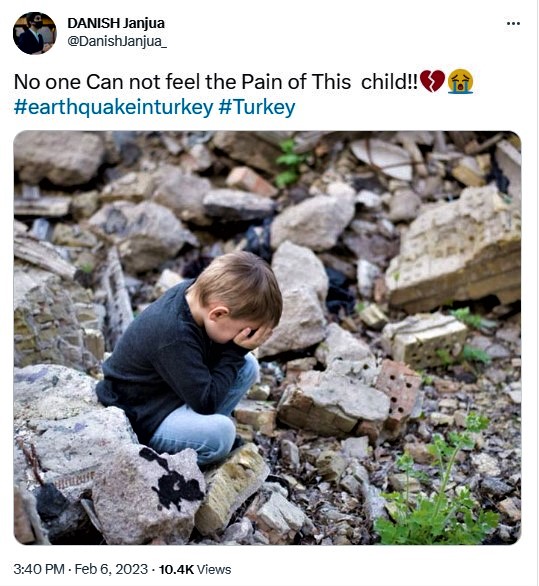Open the #earthquakeinturkey hashtag
Image resolution: width=539 pixels, height=586 pixels.
pos(113,107)
